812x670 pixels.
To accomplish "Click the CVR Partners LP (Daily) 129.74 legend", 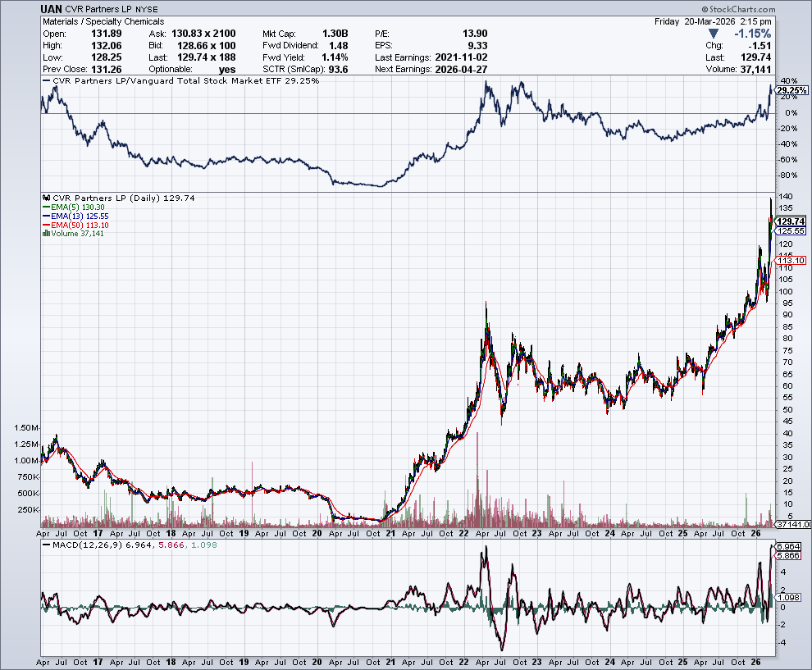I will 124,198.
